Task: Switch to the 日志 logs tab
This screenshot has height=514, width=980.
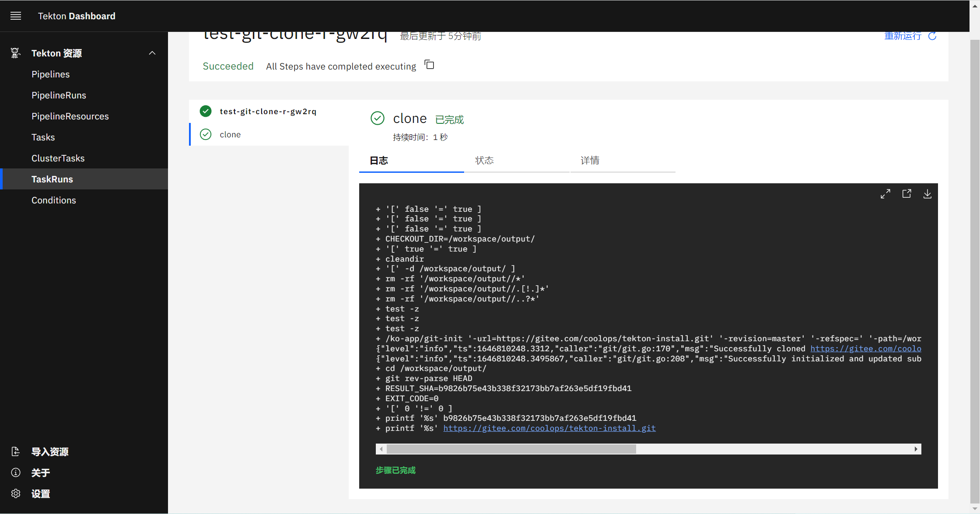Action: tap(412, 161)
